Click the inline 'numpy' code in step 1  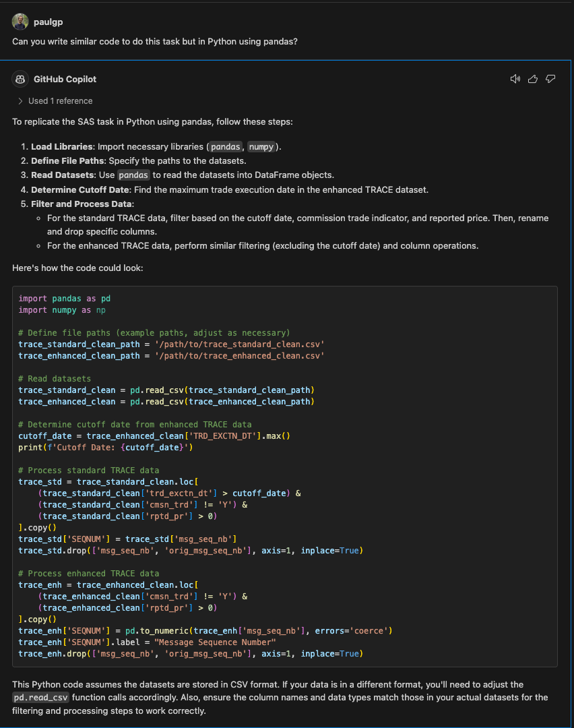point(261,147)
